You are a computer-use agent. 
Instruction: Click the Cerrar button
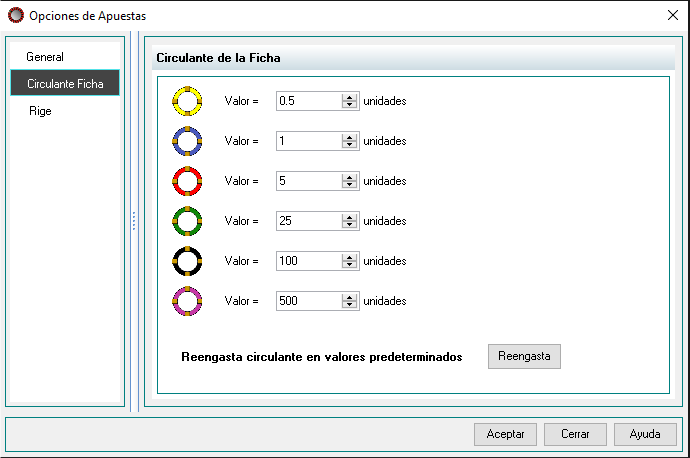[x=575, y=434]
